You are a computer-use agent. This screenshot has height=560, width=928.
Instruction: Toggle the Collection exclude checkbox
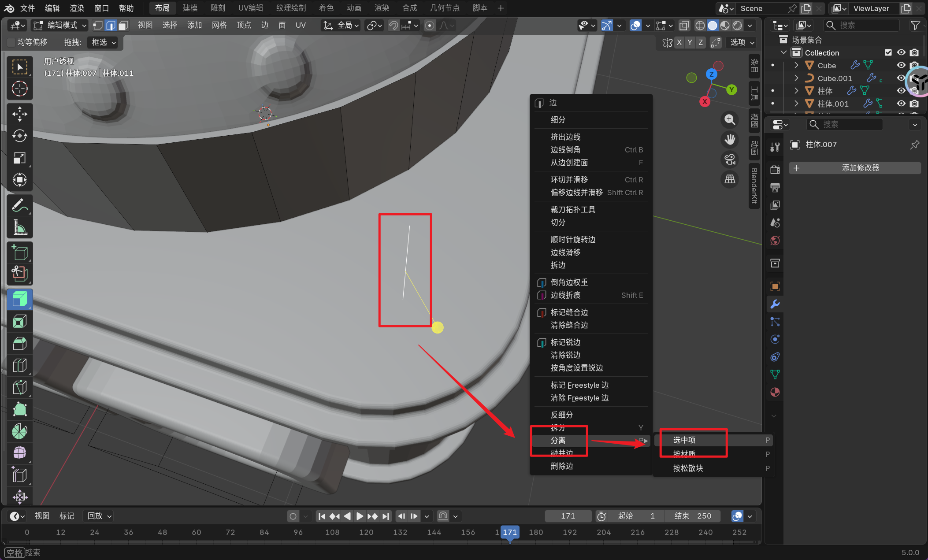888,52
